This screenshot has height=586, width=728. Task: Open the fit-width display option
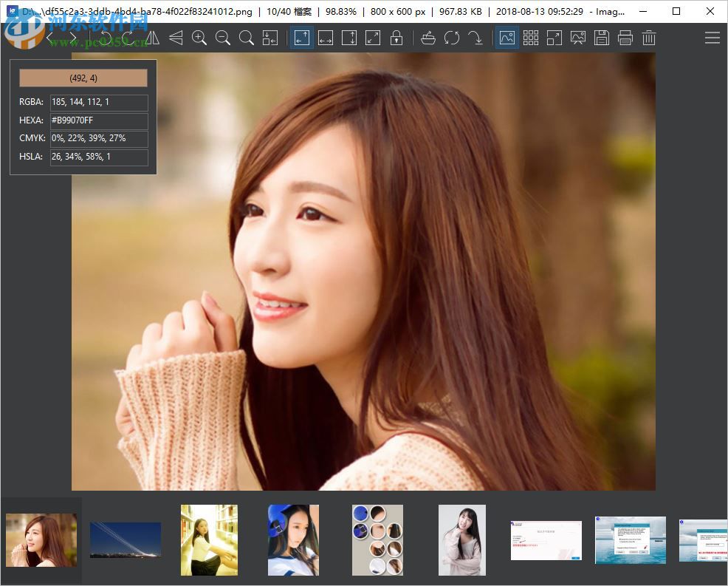326,37
